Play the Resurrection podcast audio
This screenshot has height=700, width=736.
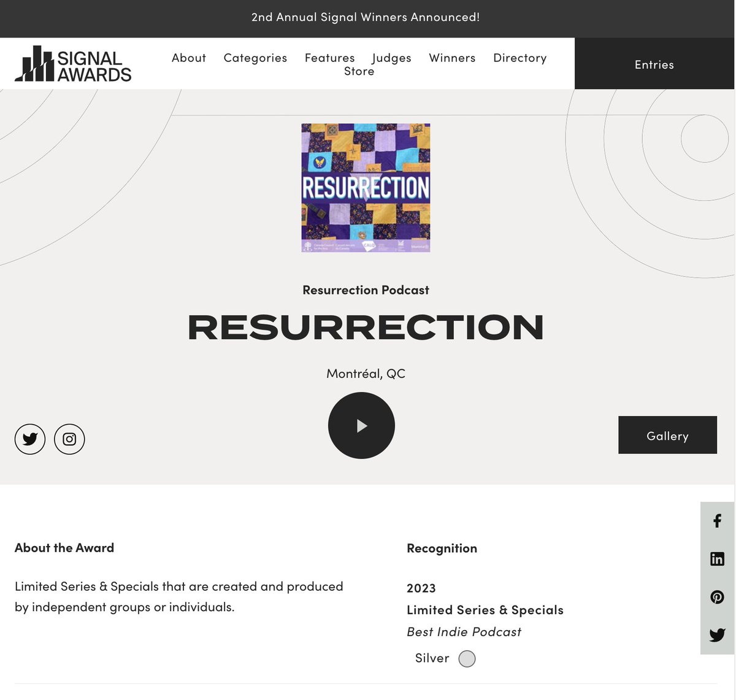(x=361, y=425)
